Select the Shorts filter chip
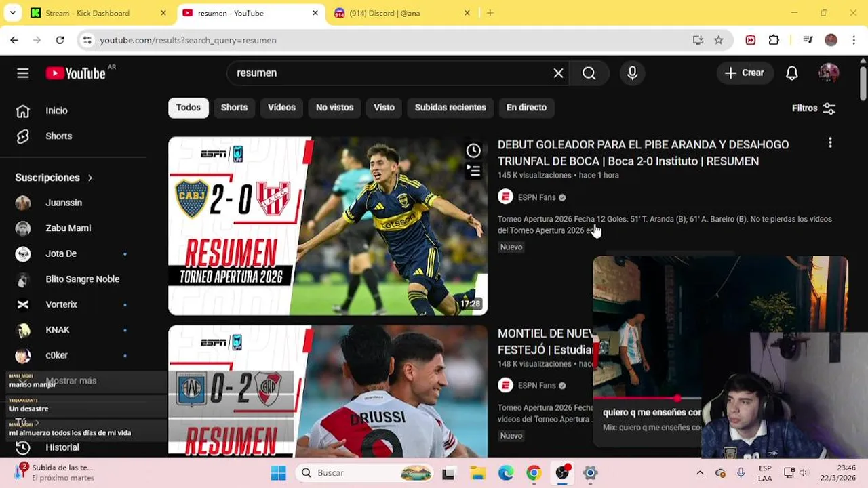Viewport: 868px width, 488px height. click(234, 108)
